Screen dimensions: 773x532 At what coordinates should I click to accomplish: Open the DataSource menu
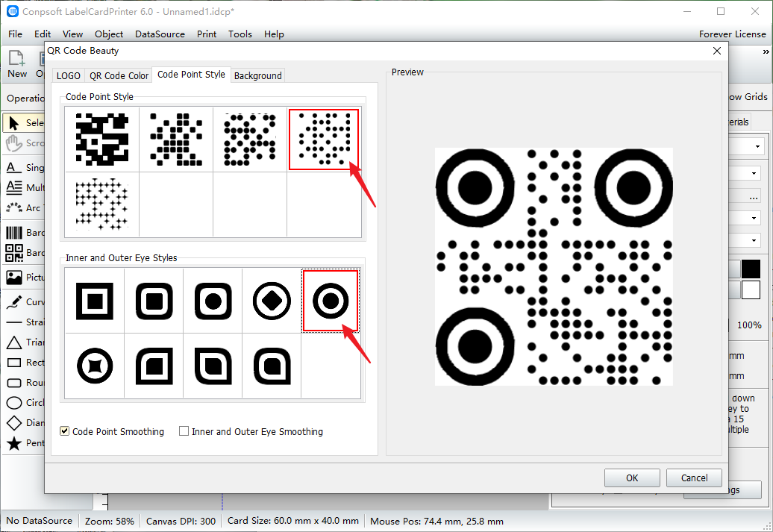tap(160, 34)
